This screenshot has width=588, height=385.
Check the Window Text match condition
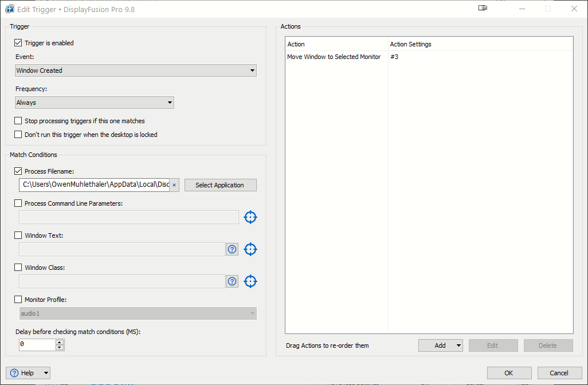(x=18, y=235)
